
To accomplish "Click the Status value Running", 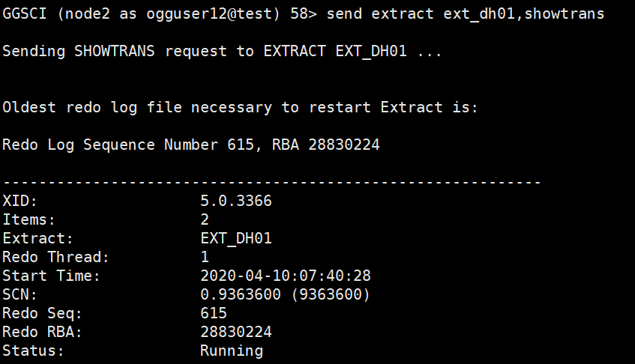I will point(232,351).
